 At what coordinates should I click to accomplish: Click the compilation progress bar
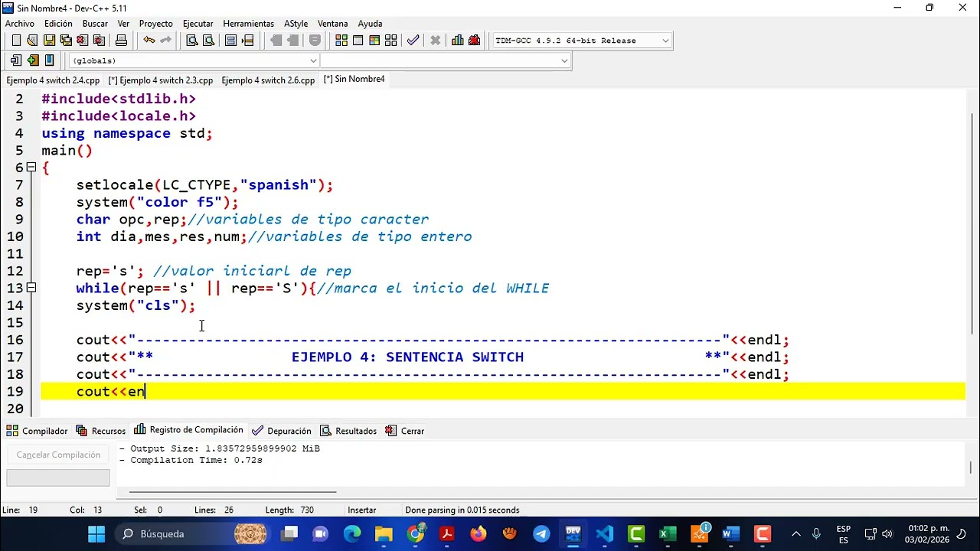point(58,478)
